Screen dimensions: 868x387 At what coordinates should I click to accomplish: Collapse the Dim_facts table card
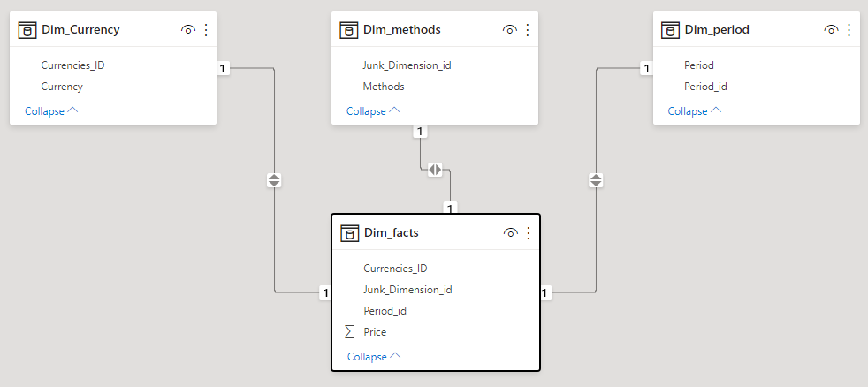374,357
